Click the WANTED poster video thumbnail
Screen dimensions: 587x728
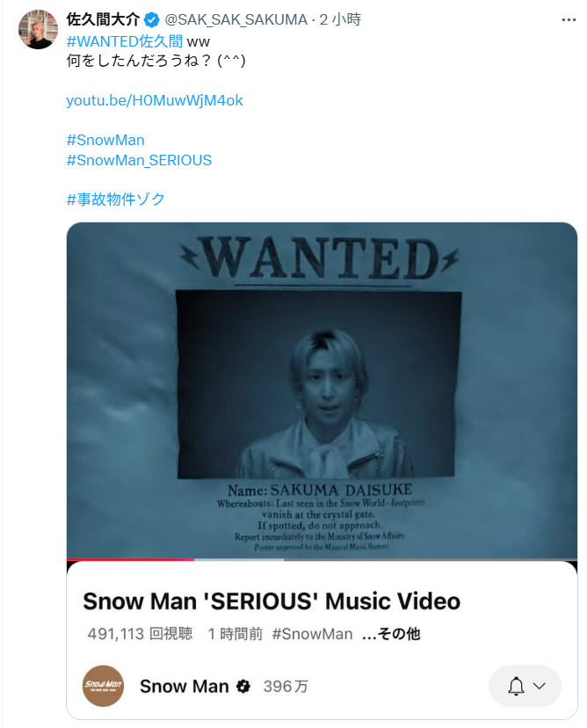click(322, 390)
